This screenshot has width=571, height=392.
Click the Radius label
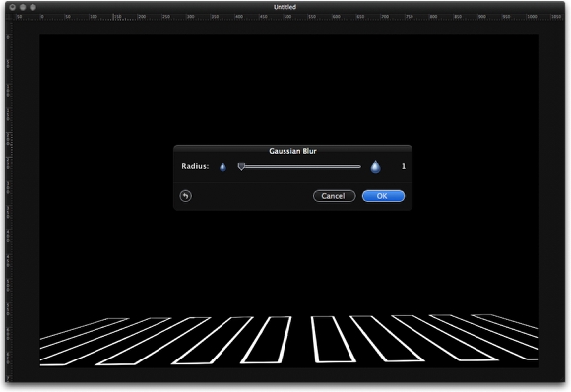(195, 166)
